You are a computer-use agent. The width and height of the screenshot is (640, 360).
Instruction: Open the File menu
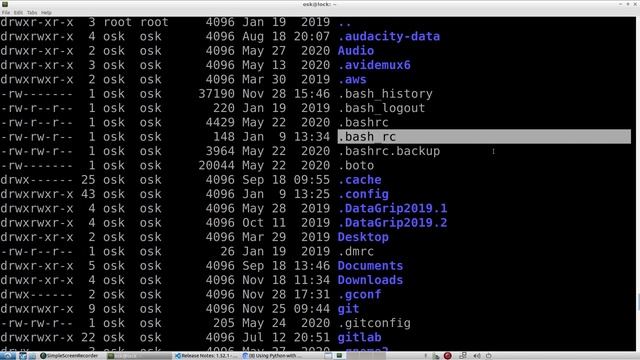tap(6, 13)
